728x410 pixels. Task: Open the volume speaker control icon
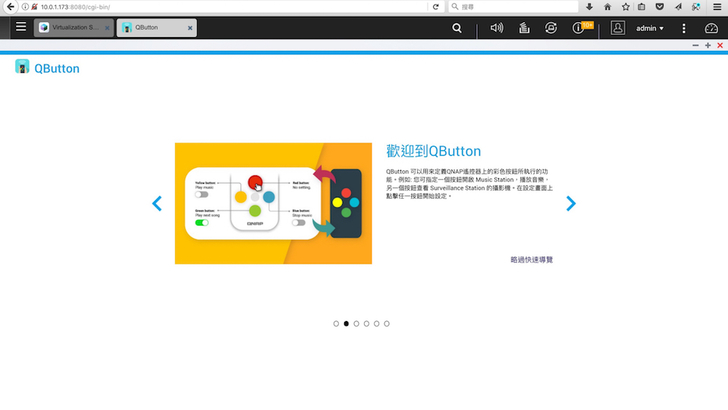point(497,28)
